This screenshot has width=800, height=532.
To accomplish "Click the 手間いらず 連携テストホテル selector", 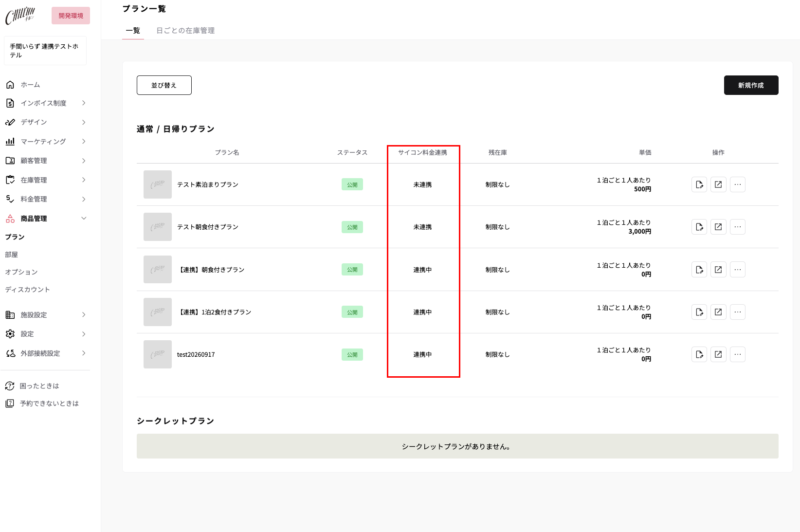I will pos(45,51).
